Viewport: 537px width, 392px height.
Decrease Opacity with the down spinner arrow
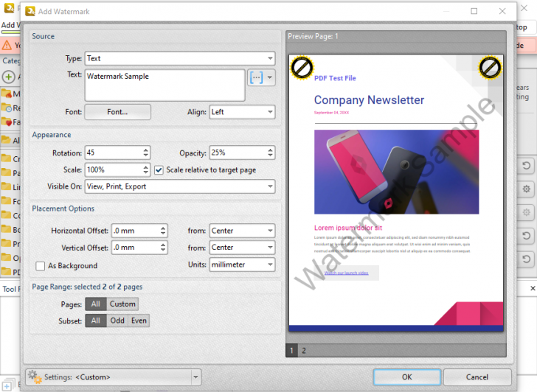pos(271,156)
